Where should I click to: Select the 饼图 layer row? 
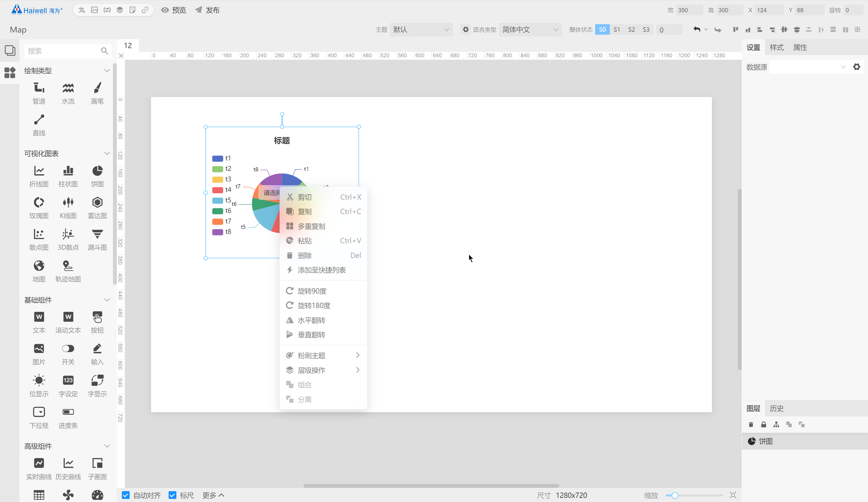805,441
